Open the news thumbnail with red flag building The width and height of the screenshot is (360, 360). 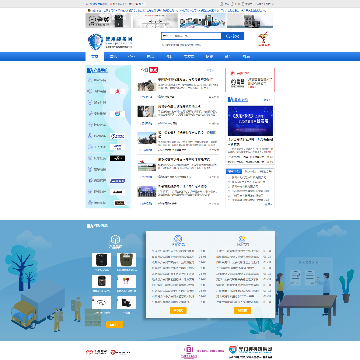coord(147,165)
